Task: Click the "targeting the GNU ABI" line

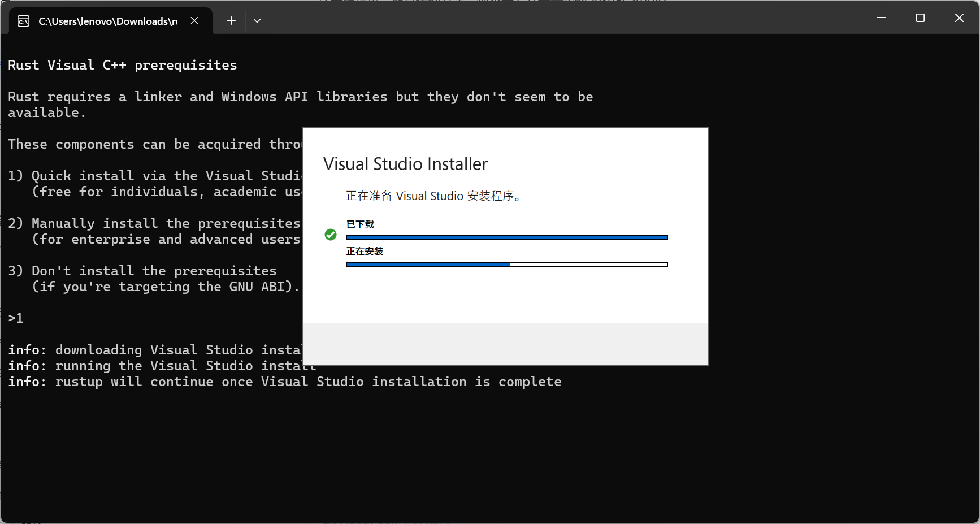Action: pyautogui.click(x=166, y=287)
